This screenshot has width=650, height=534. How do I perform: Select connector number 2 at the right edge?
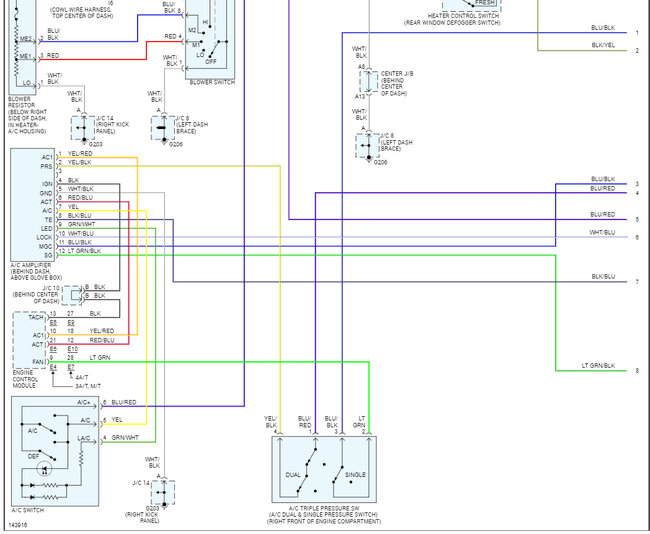(x=637, y=51)
